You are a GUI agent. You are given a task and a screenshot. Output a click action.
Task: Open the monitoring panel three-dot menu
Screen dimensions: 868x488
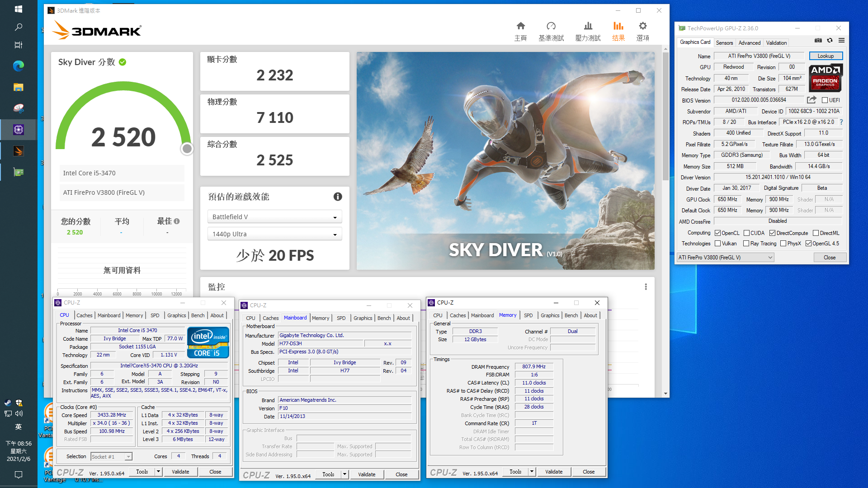click(x=646, y=286)
